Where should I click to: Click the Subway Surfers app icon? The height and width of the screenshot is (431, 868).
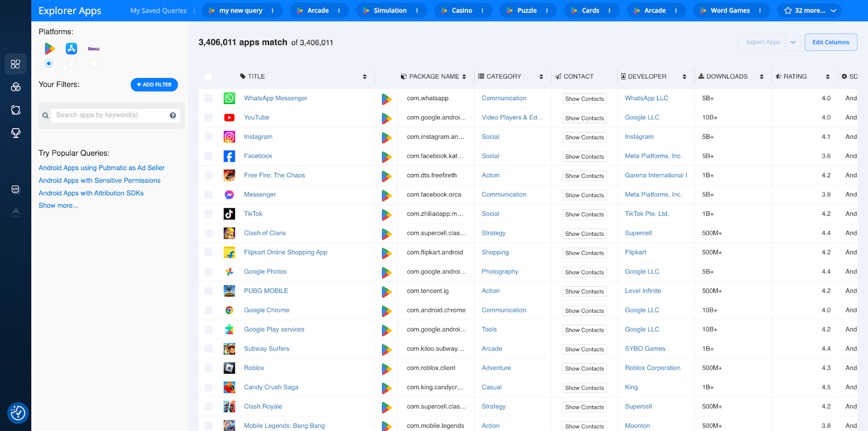pyautogui.click(x=229, y=349)
